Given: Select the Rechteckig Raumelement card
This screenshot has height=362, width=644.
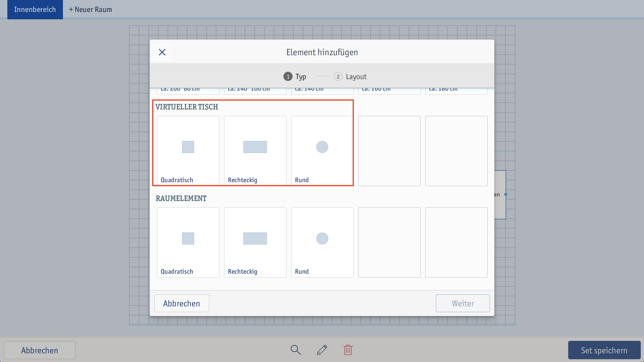Looking at the screenshot, I should tap(255, 242).
